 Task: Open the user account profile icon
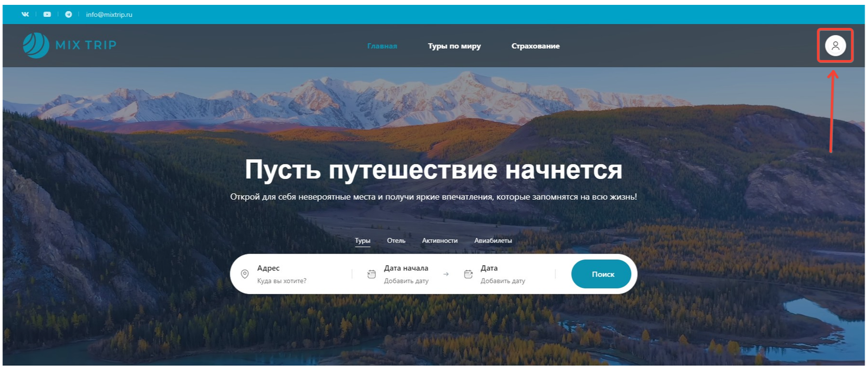pyautogui.click(x=835, y=46)
